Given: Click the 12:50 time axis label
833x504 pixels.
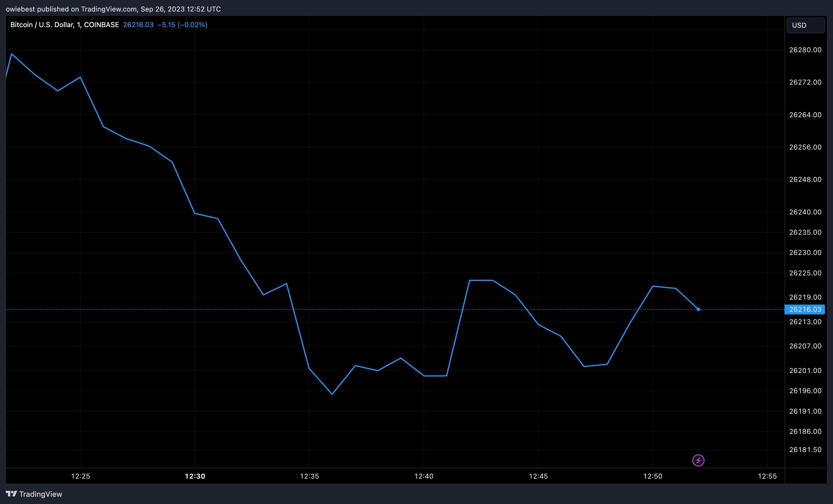Looking at the screenshot, I should click(653, 476).
